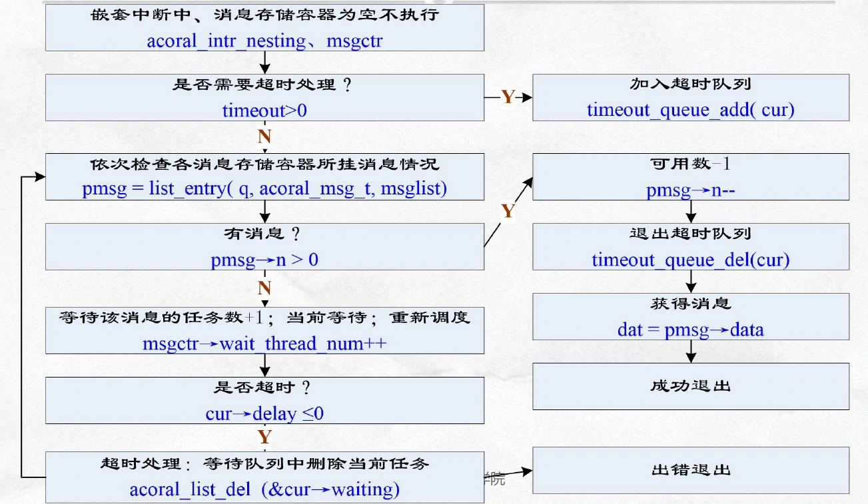Click the Y label below "是否超时？" box
The width and height of the screenshot is (868, 504).
click(264, 437)
